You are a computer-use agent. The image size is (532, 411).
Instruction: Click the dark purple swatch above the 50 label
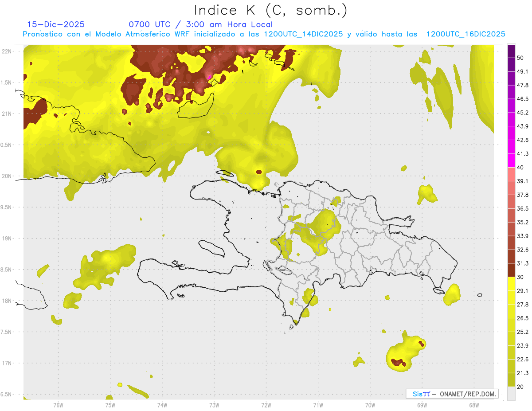click(x=511, y=51)
